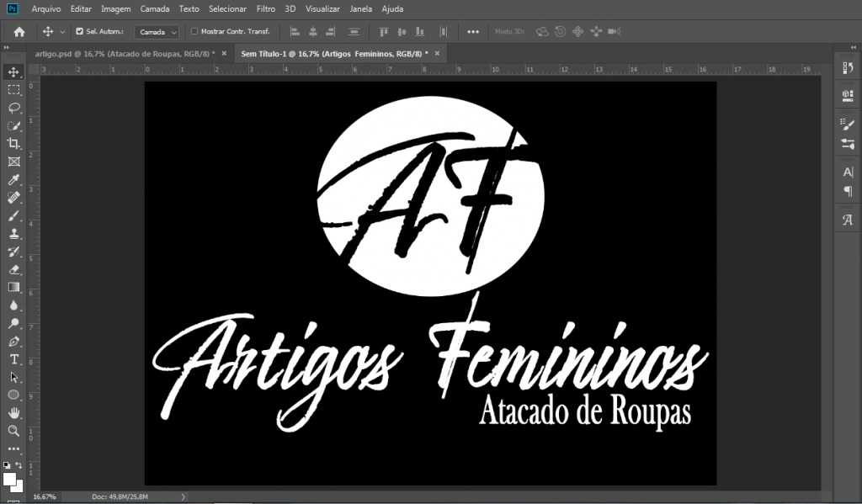
Task: Activate the Hand tool
Action: click(13, 412)
